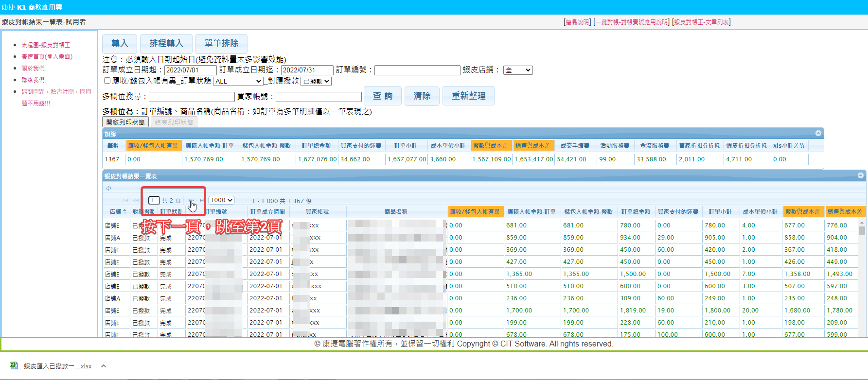868x380 pixels.
Task: Click the 訂單編號 input field
Action: click(417, 70)
